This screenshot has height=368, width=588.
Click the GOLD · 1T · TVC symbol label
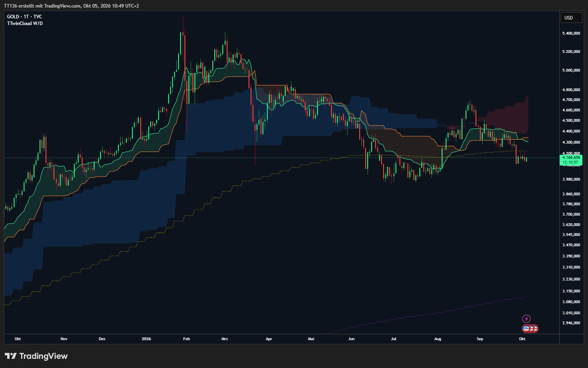(x=25, y=17)
